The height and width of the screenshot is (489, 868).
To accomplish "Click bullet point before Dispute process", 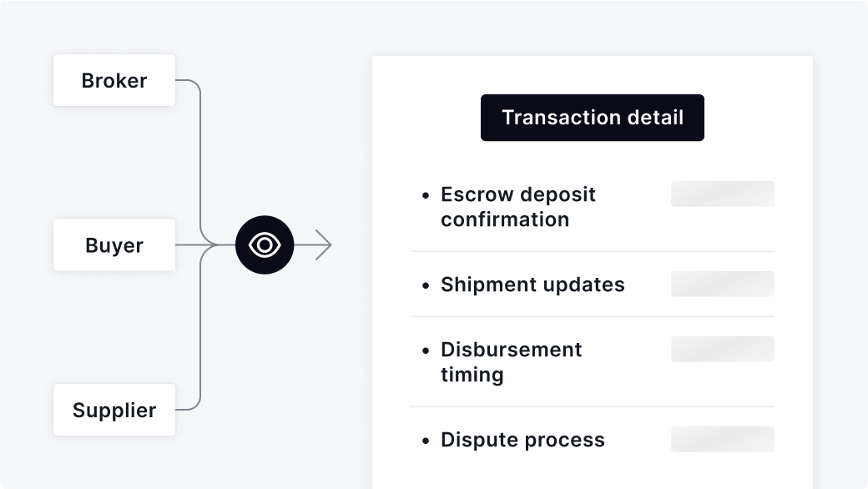I will (x=425, y=441).
